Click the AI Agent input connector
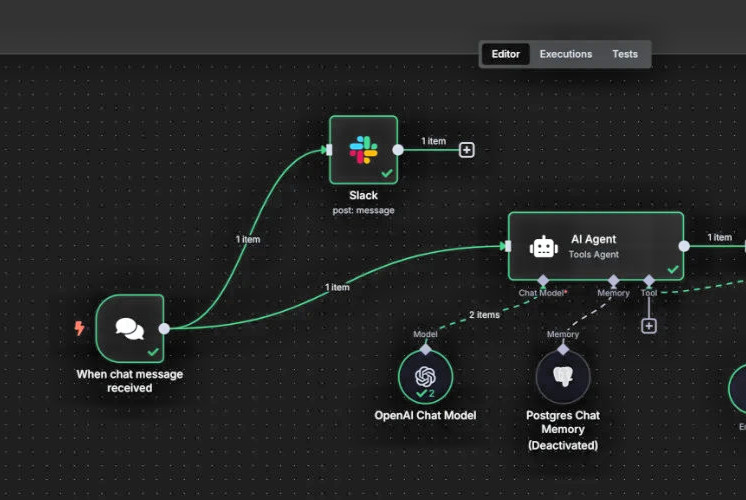Viewport: 746px width, 500px height. 508,246
